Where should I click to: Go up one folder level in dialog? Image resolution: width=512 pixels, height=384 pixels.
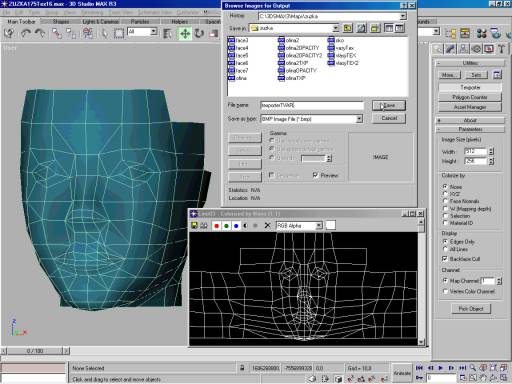(x=347, y=28)
